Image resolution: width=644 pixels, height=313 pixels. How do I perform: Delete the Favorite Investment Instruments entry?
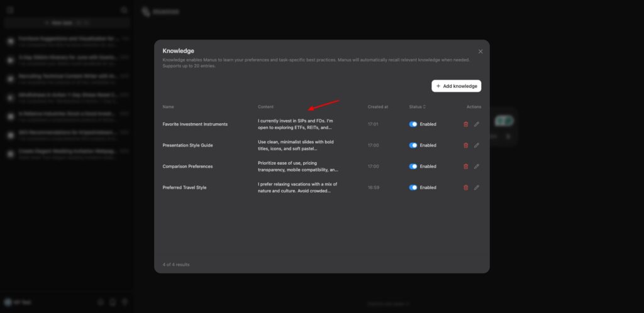(465, 124)
